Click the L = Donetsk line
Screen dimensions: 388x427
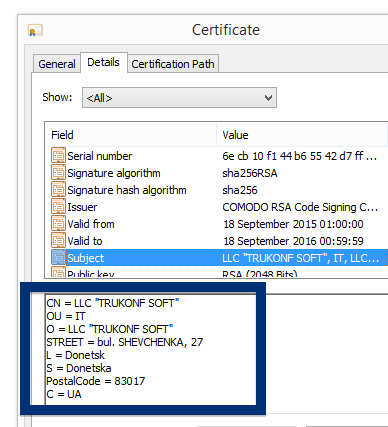point(76,355)
